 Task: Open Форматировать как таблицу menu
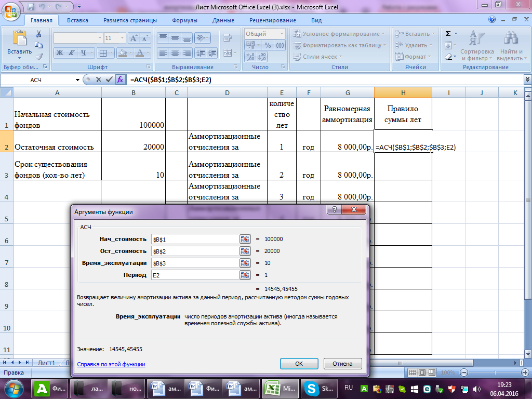[340, 45]
